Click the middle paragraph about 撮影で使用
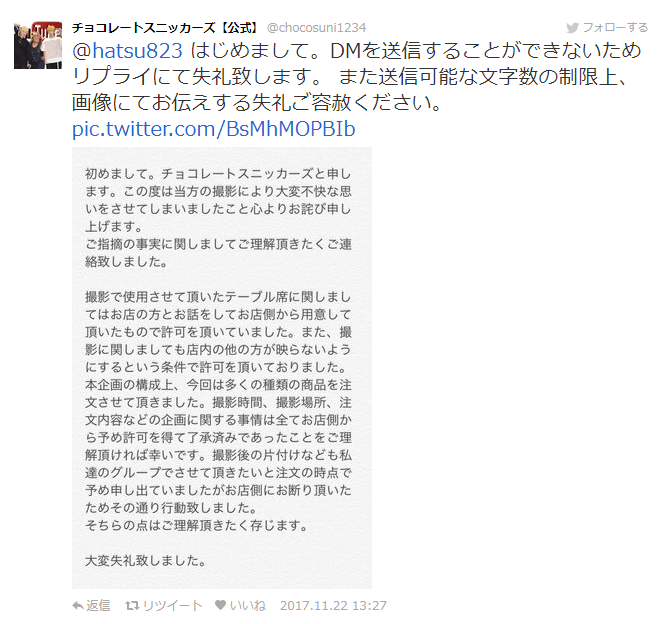 click(218, 411)
